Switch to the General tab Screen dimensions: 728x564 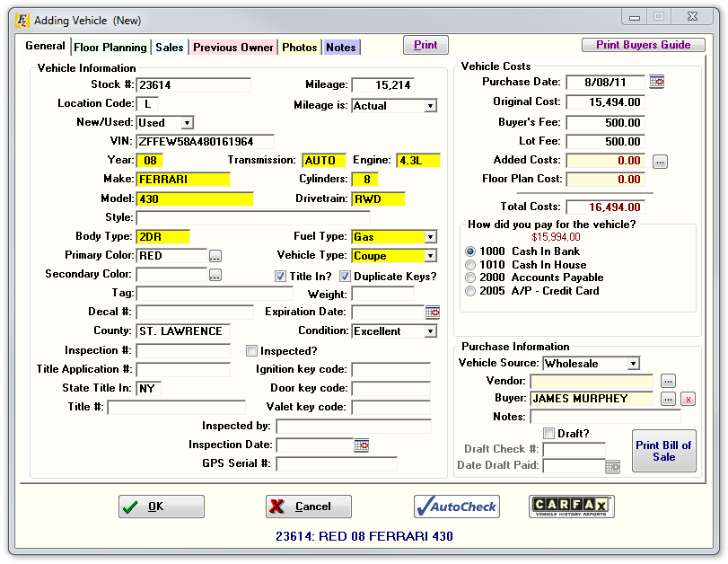pyautogui.click(x=45, y=46)
